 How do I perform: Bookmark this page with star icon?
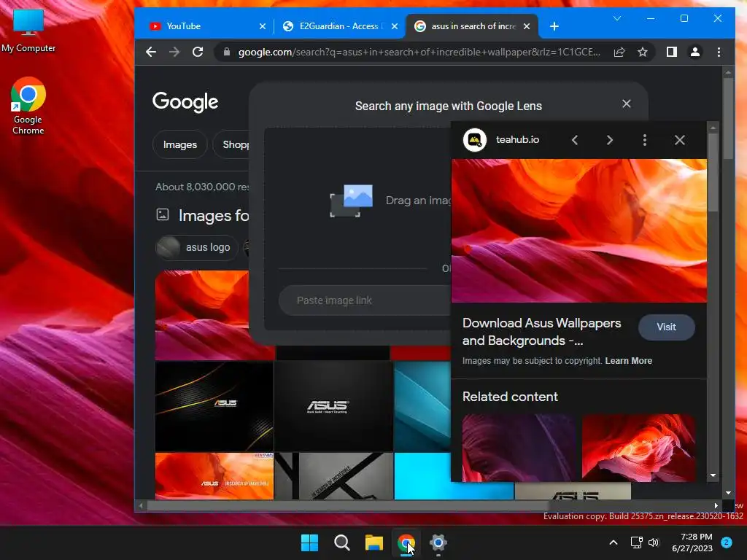643,52
